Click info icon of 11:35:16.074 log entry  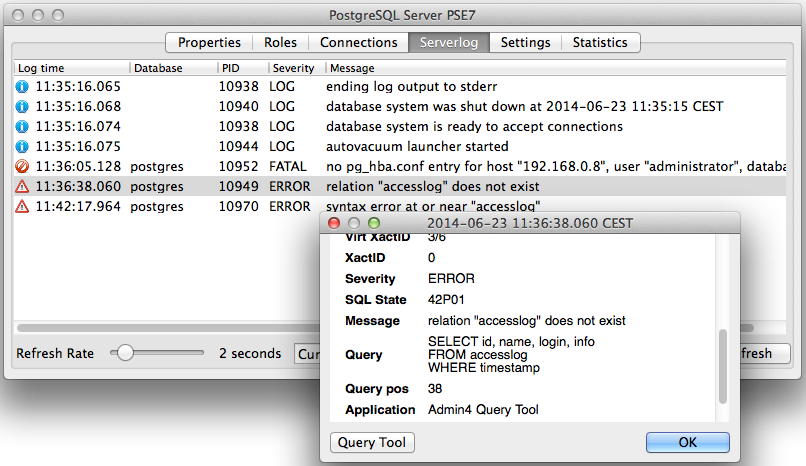(x=22, y=126)
